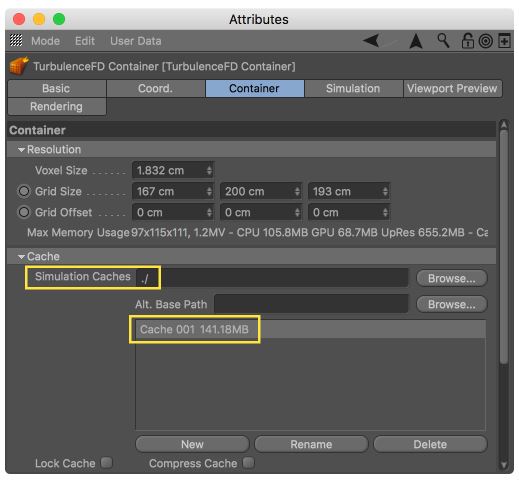The image size is (519, 480).
Task: Enable the Lock Cache checkbox
Action: [x=107, y=462]
